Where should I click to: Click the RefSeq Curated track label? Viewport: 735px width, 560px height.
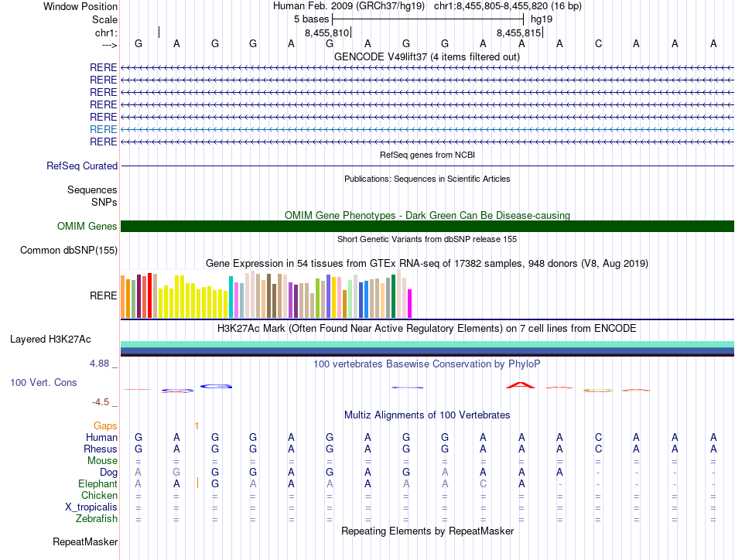tap(82, 166)
